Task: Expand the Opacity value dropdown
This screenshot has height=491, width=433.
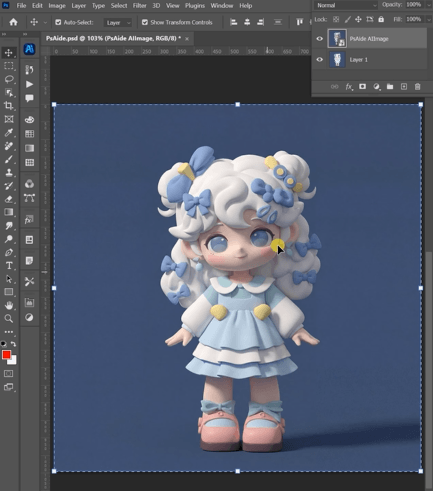Action: point(429,5)
